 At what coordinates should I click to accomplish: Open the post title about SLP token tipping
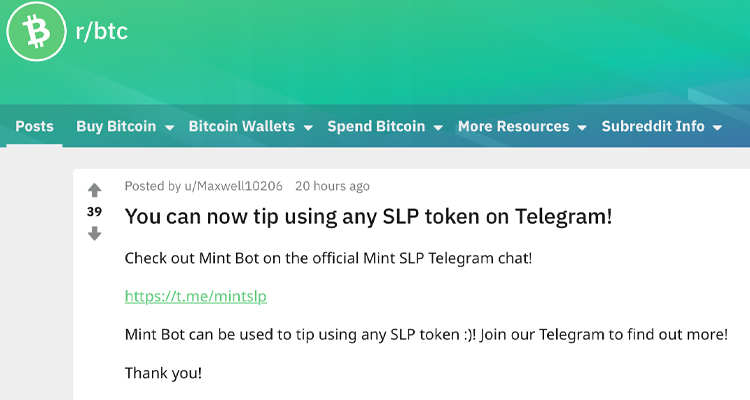coord(368,217)
